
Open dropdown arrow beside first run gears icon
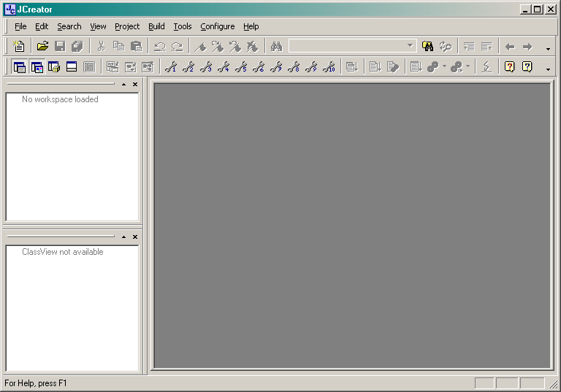(x=444, y=66)
